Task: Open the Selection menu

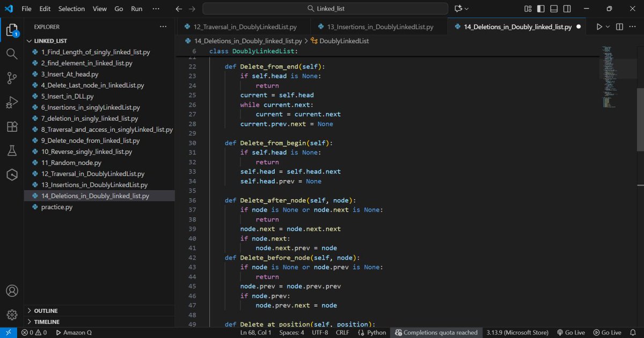Action: [x=71, y=9]
